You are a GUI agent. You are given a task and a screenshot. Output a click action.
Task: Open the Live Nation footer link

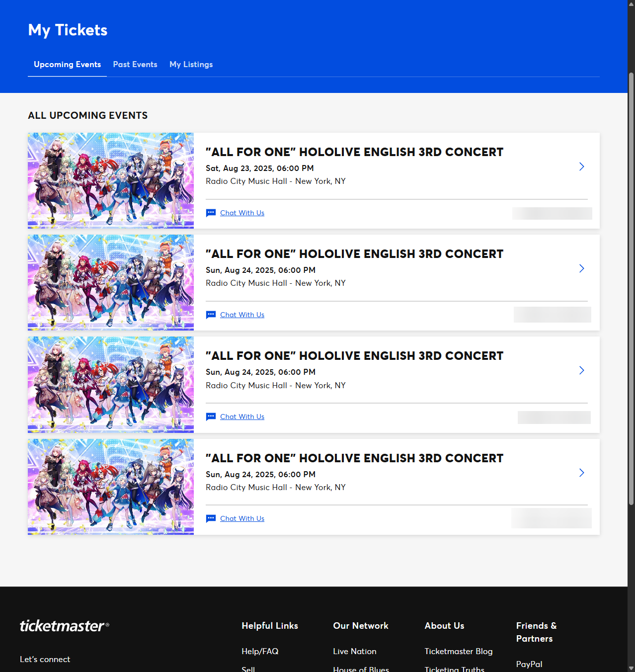click(355, 651)
